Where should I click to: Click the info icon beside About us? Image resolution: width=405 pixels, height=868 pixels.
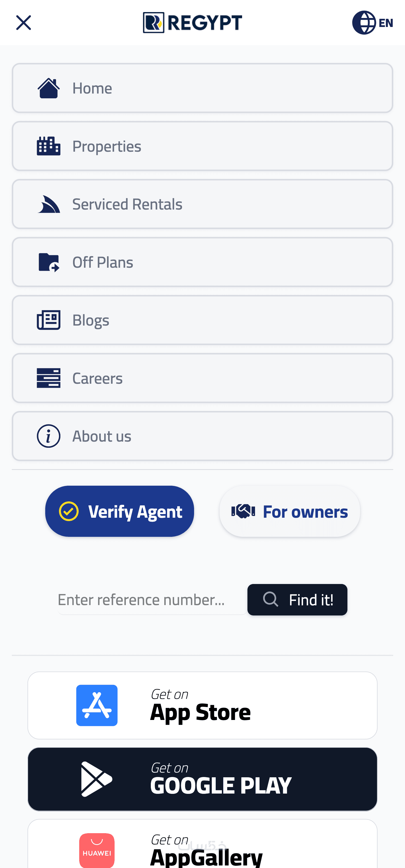49,436
